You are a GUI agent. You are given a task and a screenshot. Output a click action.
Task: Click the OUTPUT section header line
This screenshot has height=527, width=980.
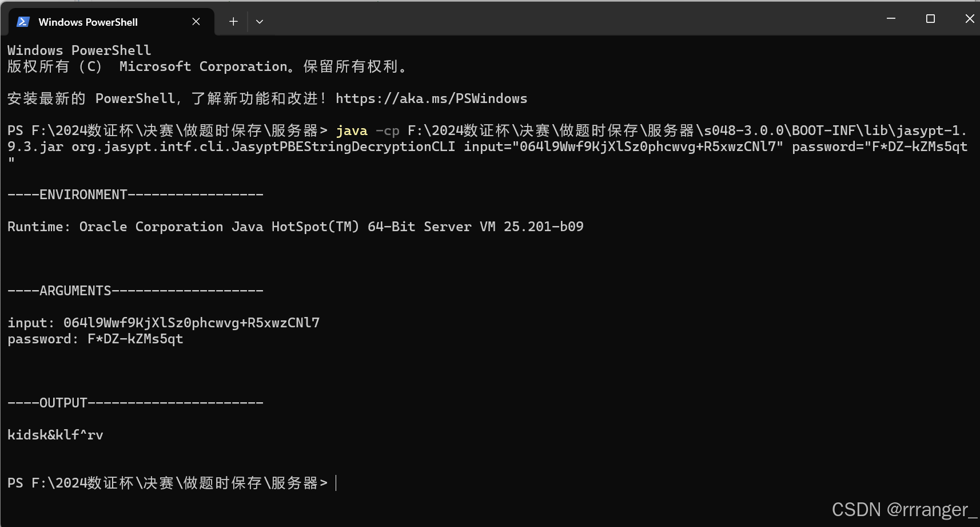(136, 403)
